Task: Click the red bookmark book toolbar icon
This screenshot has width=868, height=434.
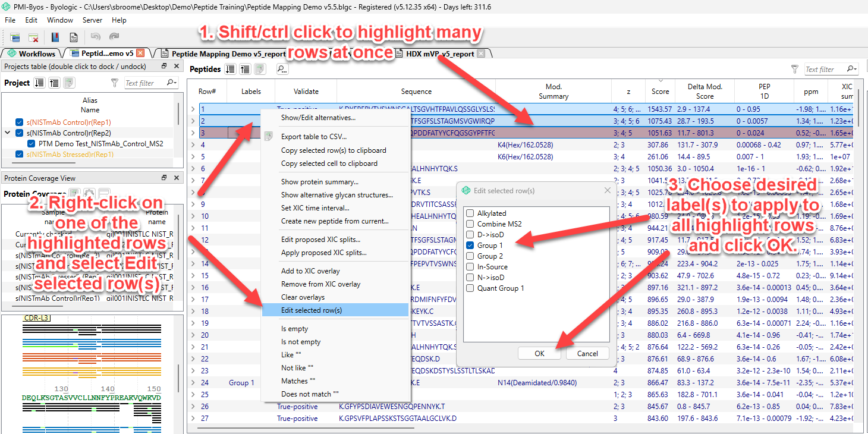Action: point(55,37)
